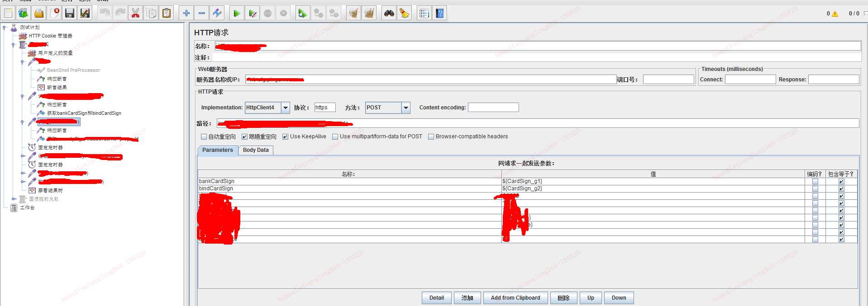Expand the disabled 国债提前兑取 node handle
868x306 pixels.
point(14,199)
